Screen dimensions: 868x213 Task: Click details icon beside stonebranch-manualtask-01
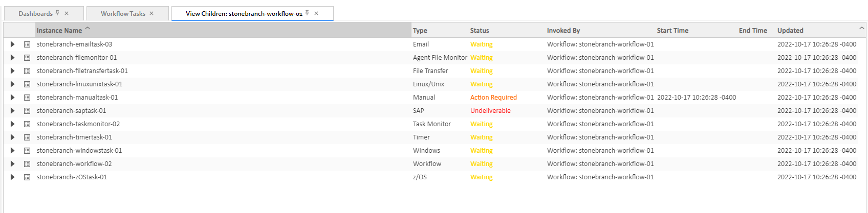[x=27, y=98]
